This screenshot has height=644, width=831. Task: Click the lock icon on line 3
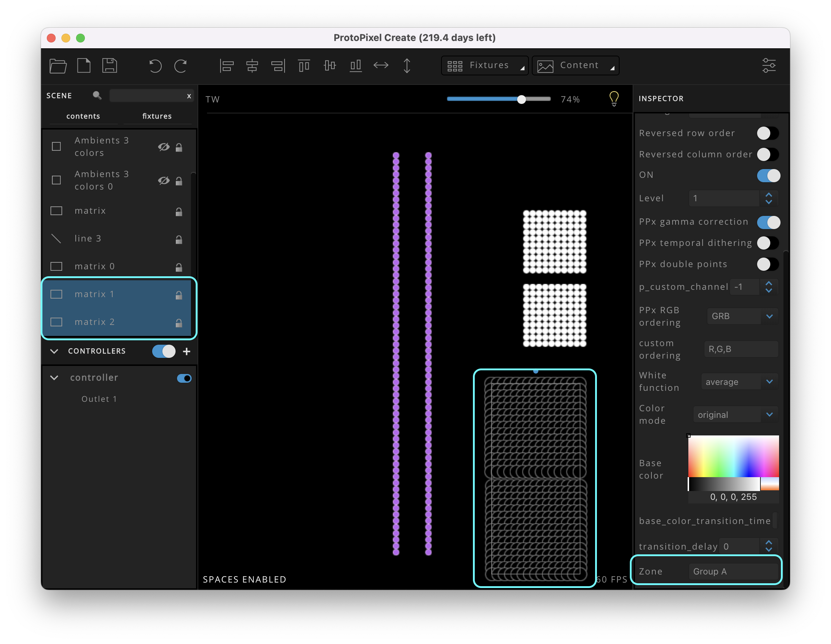pos(179,239)
